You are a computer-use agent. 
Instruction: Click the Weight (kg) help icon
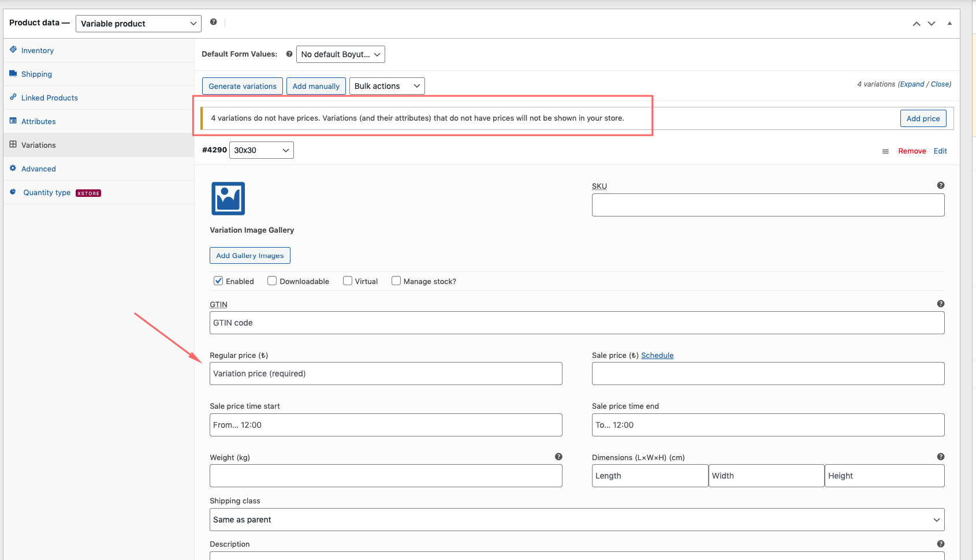558,457
